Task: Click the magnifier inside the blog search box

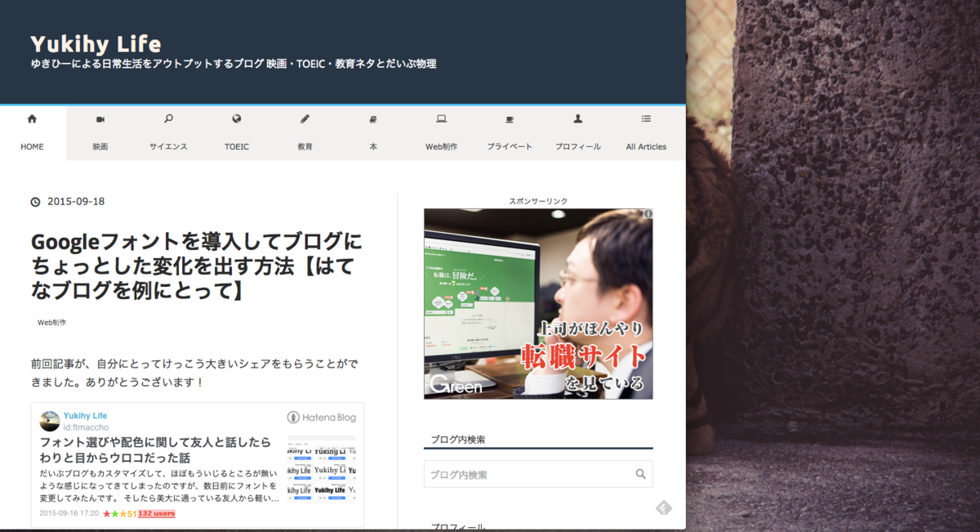Action: [640, 474]
